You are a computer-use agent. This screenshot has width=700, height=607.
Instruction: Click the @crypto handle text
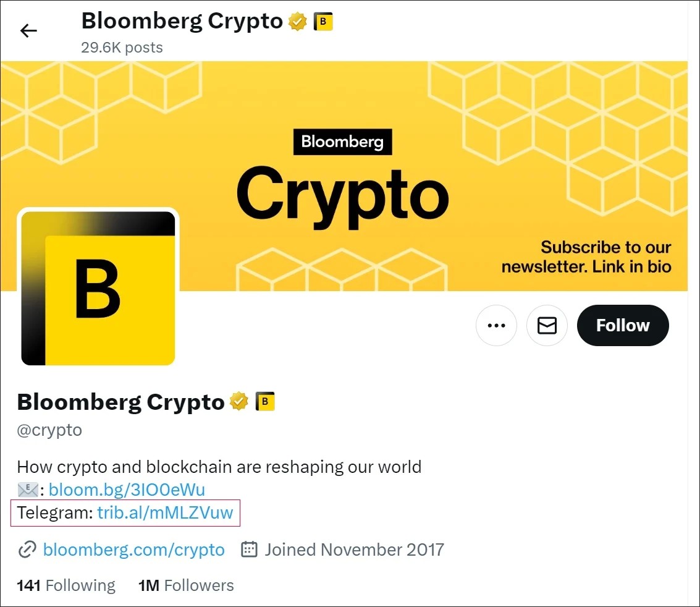[49, 430]
